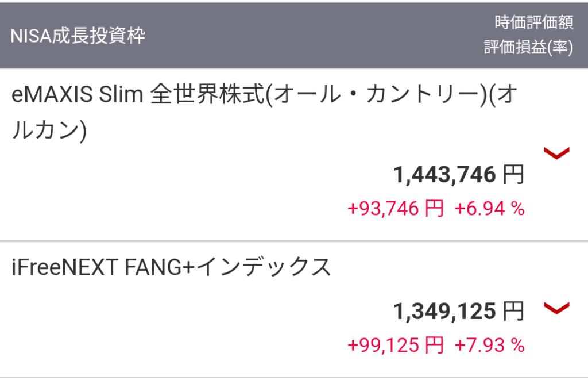588x380 pixels.
Task: Click the 円 unit beside 1,443,746
Action: 513,175
